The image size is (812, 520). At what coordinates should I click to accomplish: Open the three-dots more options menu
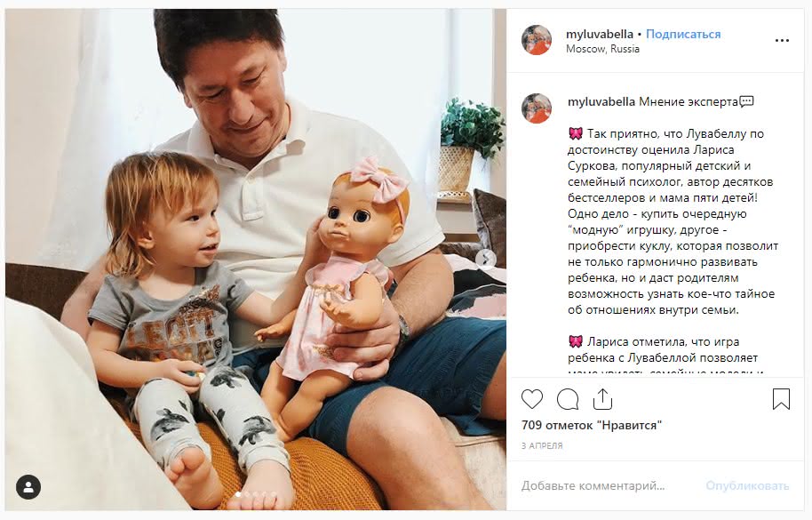pos(782,40)
